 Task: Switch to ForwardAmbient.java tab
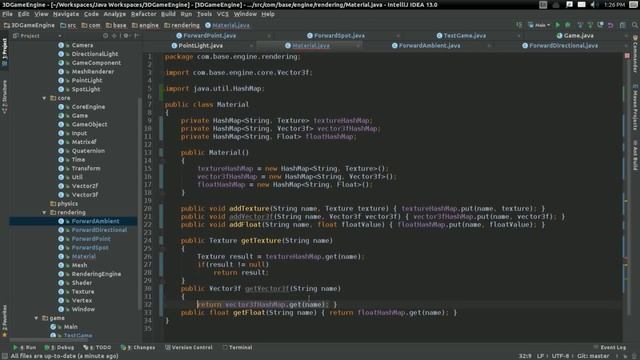click(x=426, y=46)
